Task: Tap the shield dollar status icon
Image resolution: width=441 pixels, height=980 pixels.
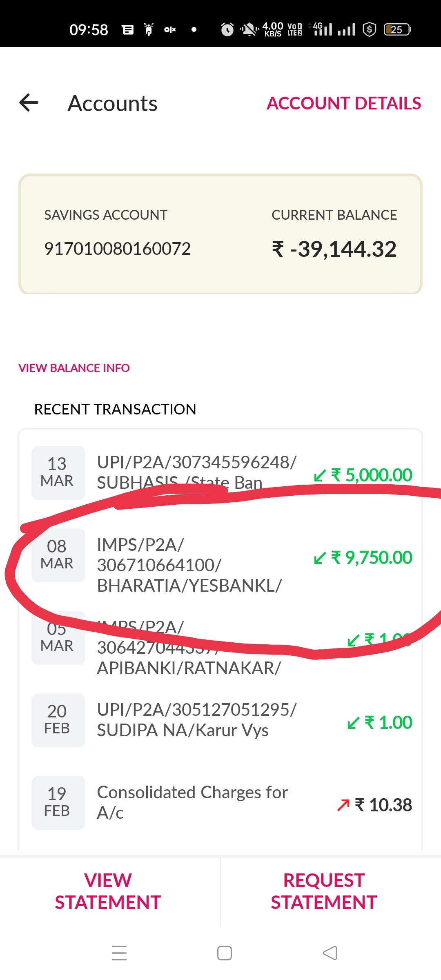Action: [369, 29]
